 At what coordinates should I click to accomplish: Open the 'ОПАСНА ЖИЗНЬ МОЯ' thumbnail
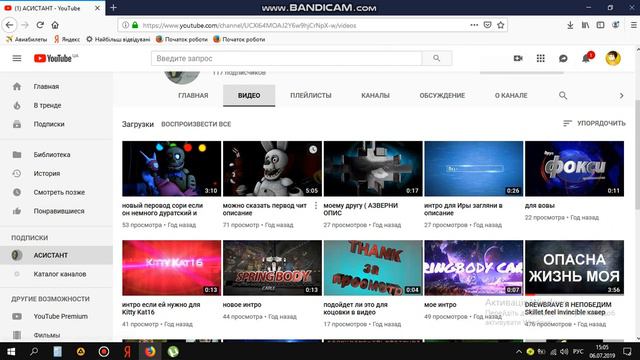coord(574,268)
